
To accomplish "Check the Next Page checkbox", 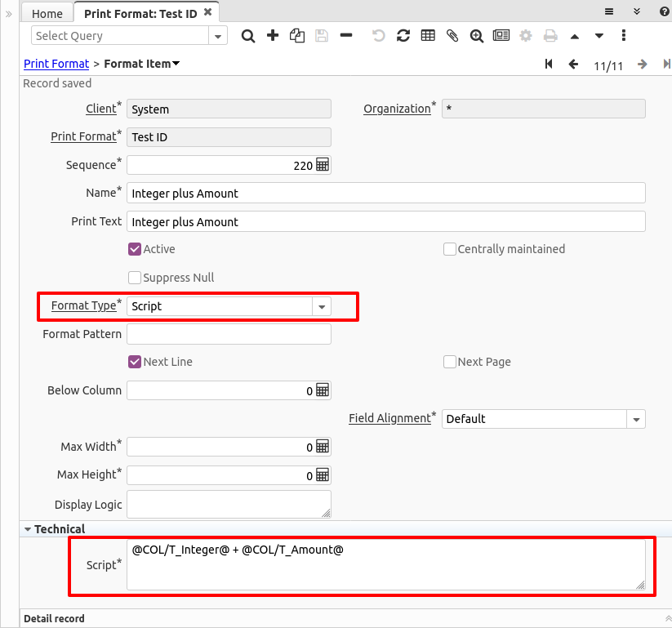I will (450, 362).
